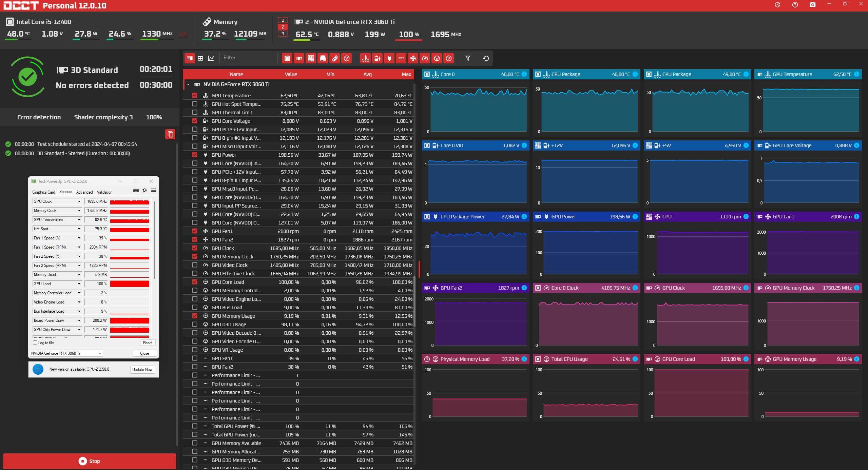Sort table by Max column header
Screen dimensions: 868x470
click(406, 74)
